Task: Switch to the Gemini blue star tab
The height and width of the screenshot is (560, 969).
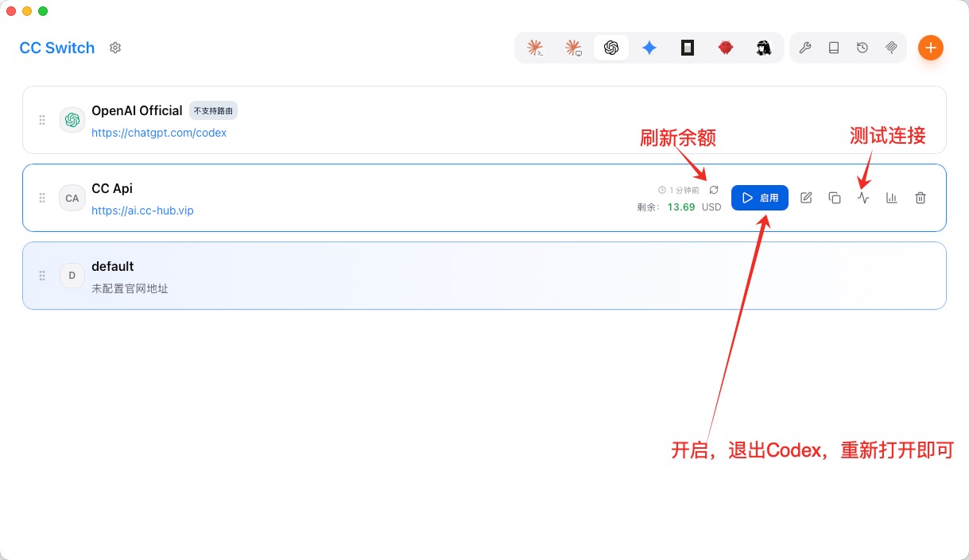Action: [x=649, y=48]
